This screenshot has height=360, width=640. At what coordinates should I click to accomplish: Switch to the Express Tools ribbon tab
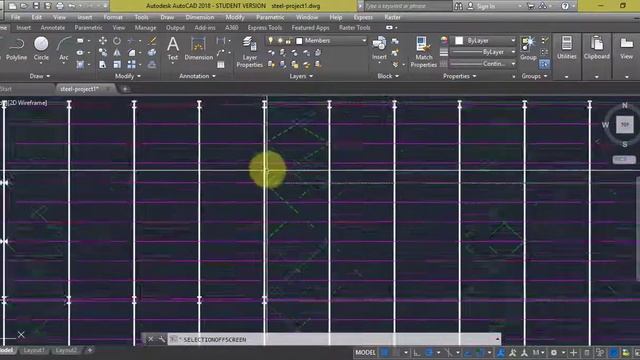[265, 27]
